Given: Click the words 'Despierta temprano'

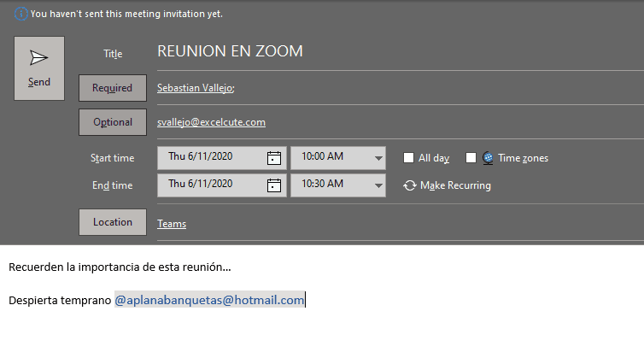Looking at the screenshot, I should point(60,301).
